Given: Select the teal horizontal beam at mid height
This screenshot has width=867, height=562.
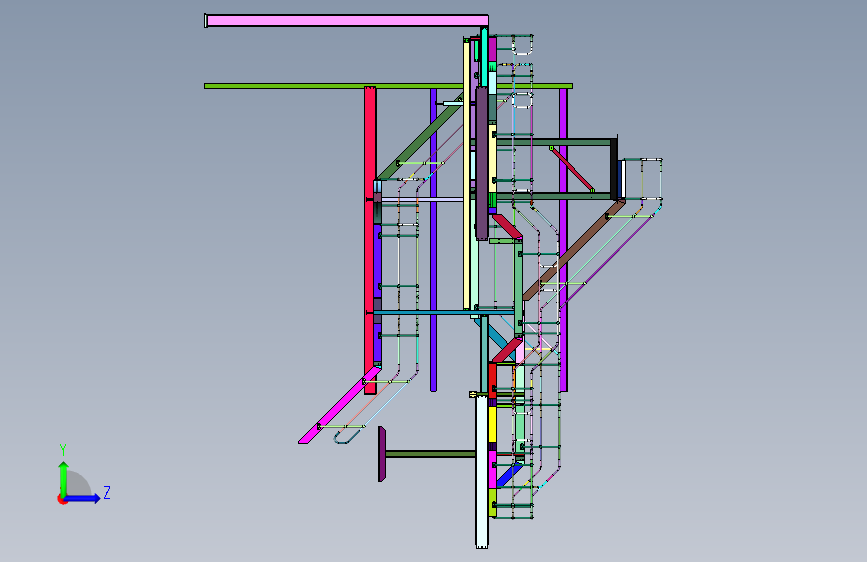Looking at the screenshot, I should click(445, 313).
